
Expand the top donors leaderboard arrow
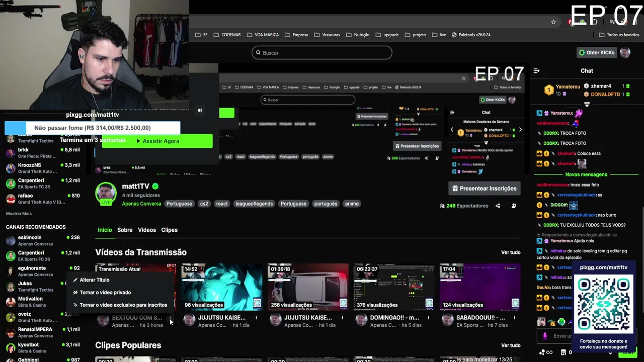(587, 104)
